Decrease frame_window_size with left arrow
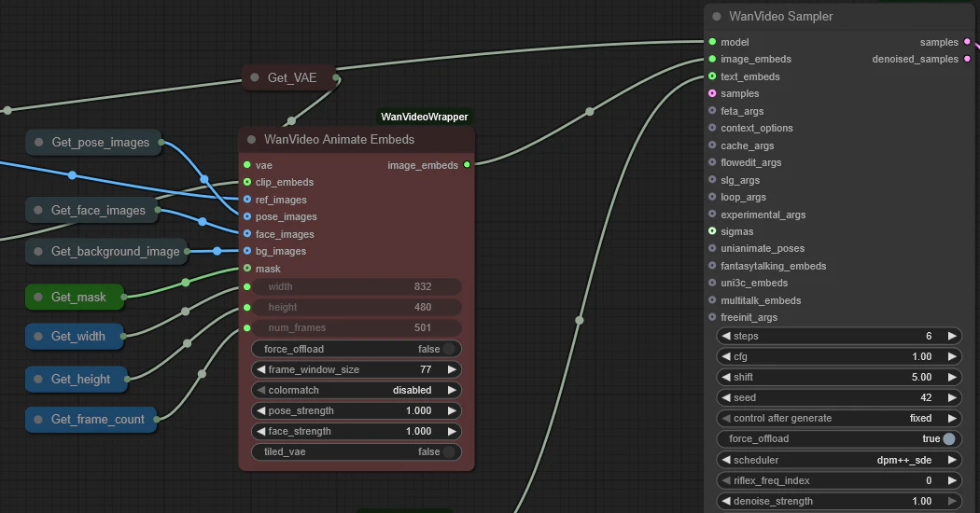This screenshot has width=980, height=513. pos(261,369)
